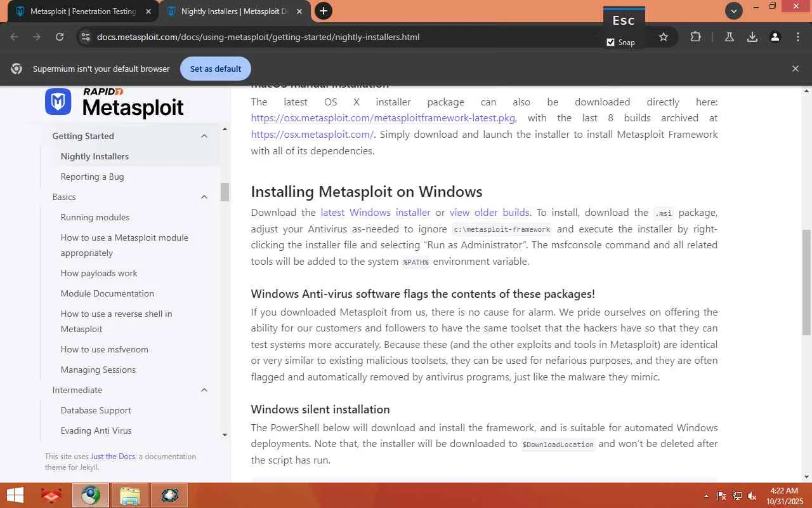
Task: Set Supermium as default browser
Action: pos(216,69)
